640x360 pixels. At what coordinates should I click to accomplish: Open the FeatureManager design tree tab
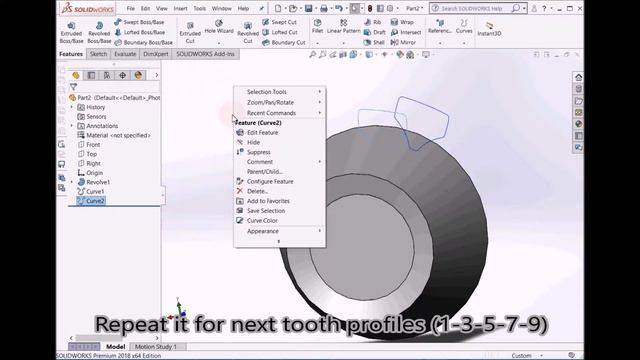tap(76, 76)
